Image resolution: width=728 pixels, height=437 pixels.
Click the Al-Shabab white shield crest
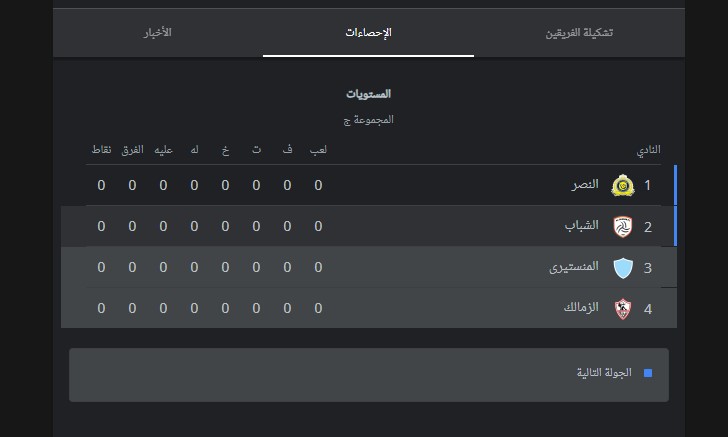coord(623,227)
